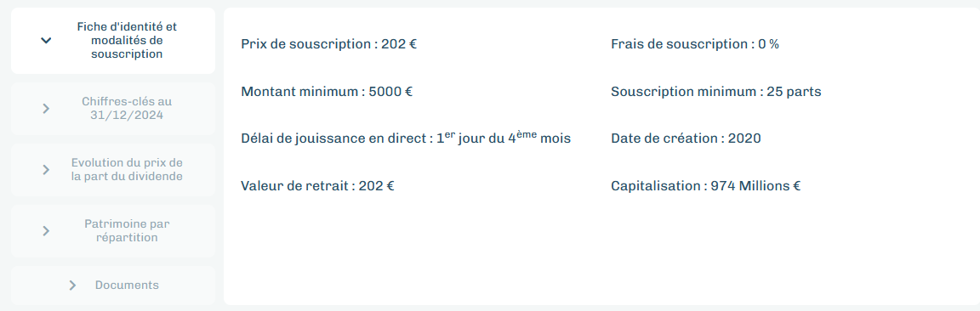
Task: Click the Date de création 2020 text
Action: coord(687,139)
